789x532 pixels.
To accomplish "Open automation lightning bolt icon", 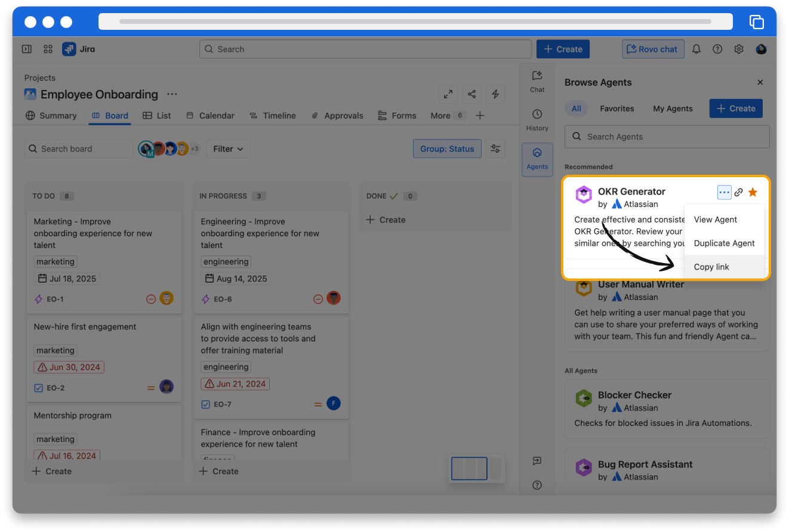I will click(495, 94).
